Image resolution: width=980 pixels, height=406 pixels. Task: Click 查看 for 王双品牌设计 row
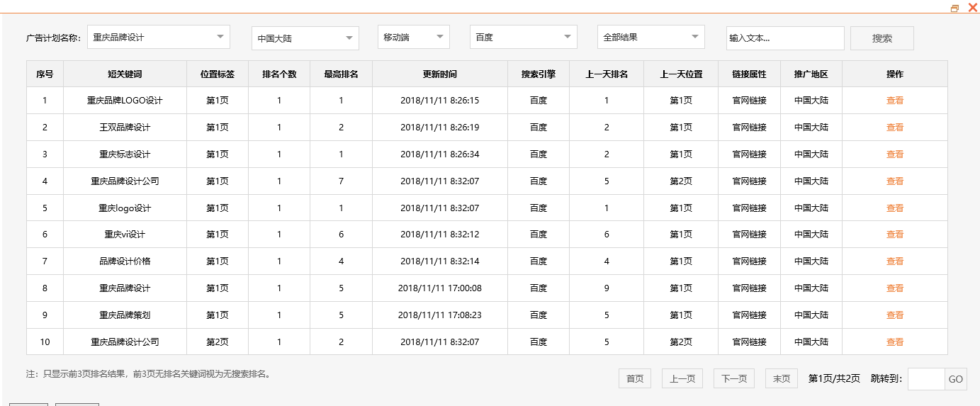[895, 128]
